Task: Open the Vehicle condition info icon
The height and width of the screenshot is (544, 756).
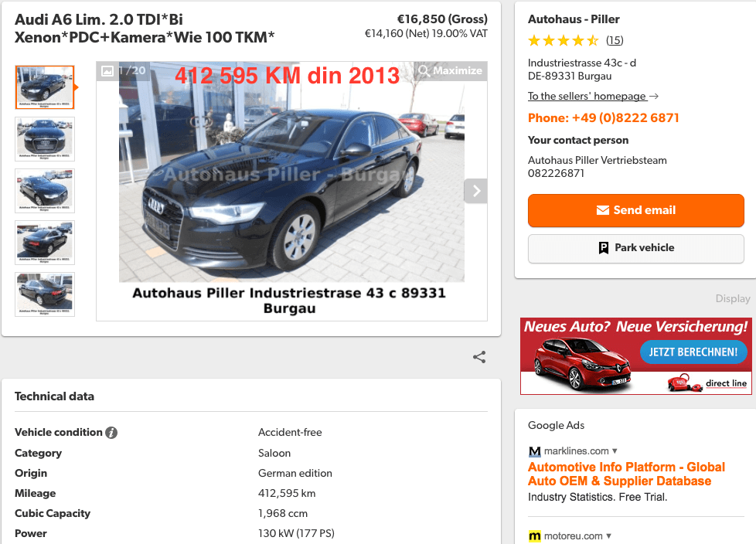Action: (111, 433)
